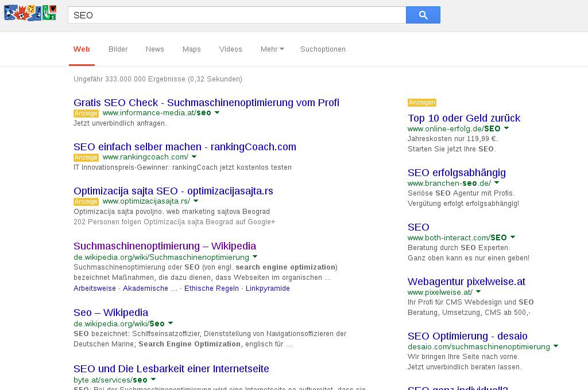Viewport: 588px width, 390px height.
Task: Click the blue search magnifier button
Action: coord(423,15)
